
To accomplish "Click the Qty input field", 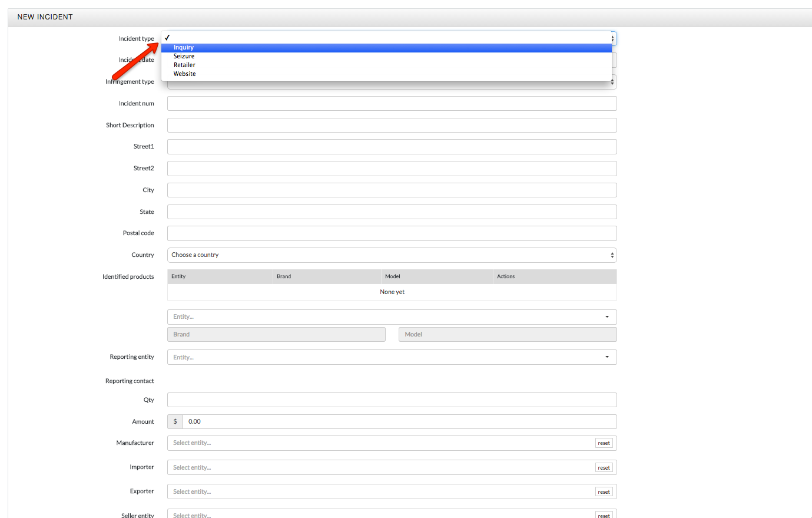I will [392, 400].
